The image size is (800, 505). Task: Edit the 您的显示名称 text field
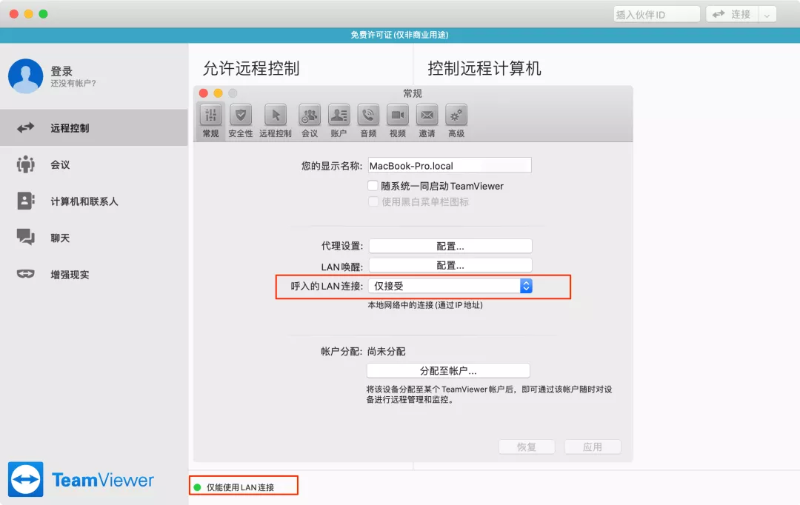(449, 165)
